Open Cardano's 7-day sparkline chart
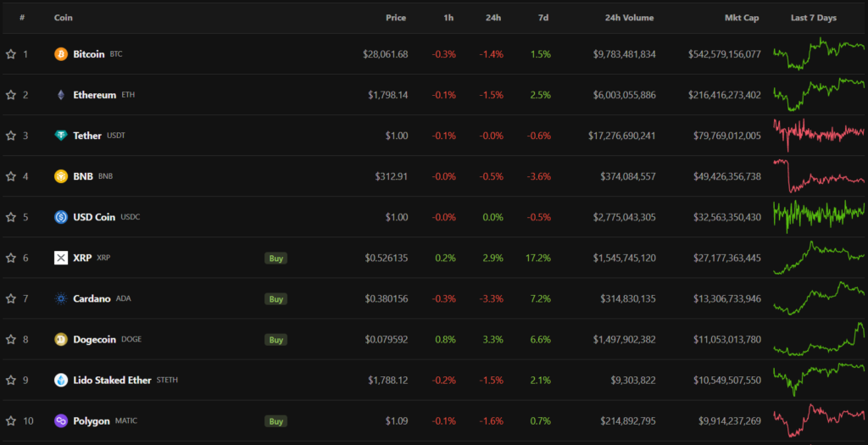 pos(819,298)
